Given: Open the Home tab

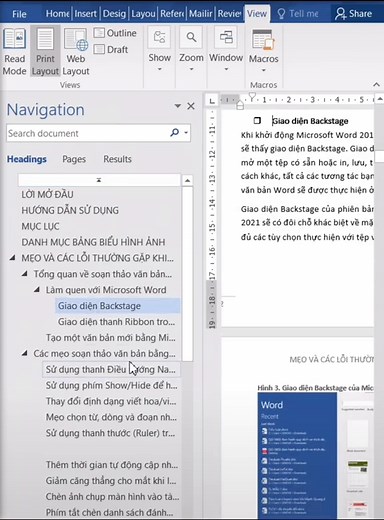Looking at the screenshot, I should tap(57, 14).
